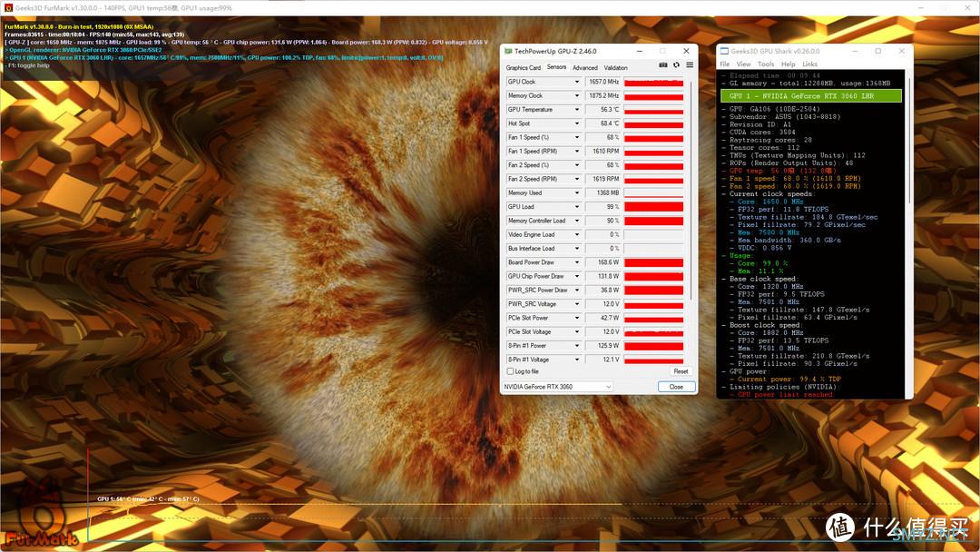Click the GPU Clock red graph bar
The image size is (980, 552).
tap(653, 82)
